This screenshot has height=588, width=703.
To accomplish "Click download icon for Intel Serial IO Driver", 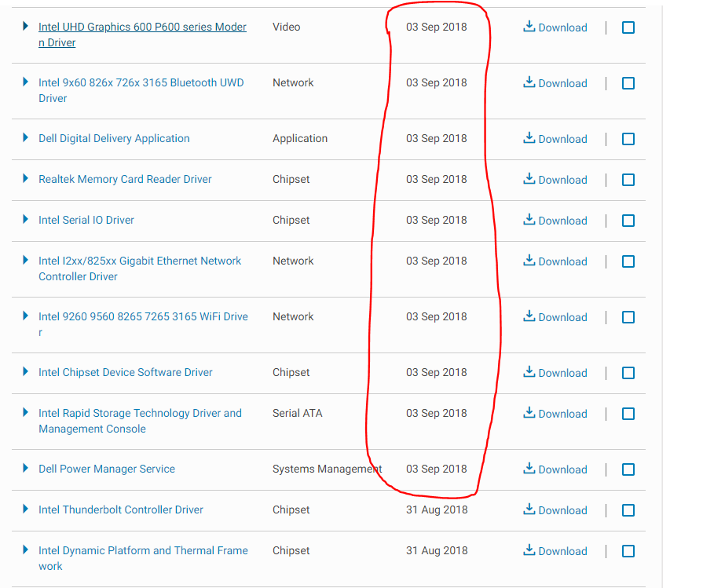I will 529,220.
